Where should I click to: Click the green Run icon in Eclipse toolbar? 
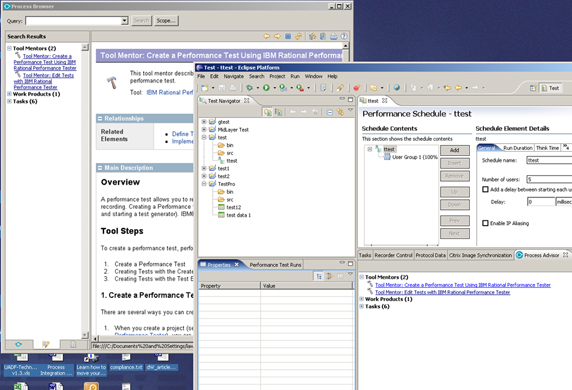(266, 88)
